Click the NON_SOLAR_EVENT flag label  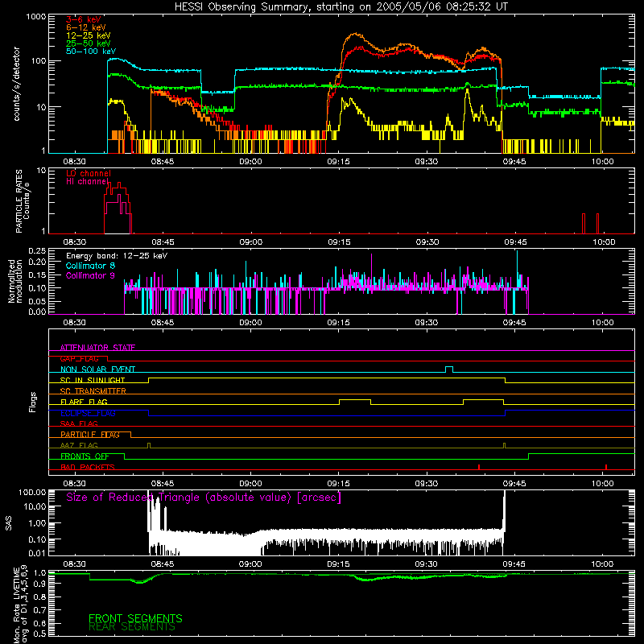pyautogui.click(x=97, y=369)
